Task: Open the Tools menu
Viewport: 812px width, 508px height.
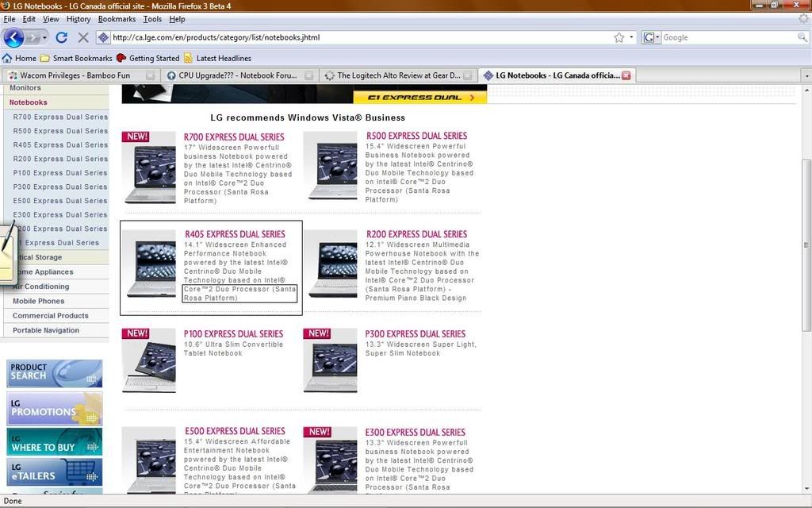Action: [152, 19]
